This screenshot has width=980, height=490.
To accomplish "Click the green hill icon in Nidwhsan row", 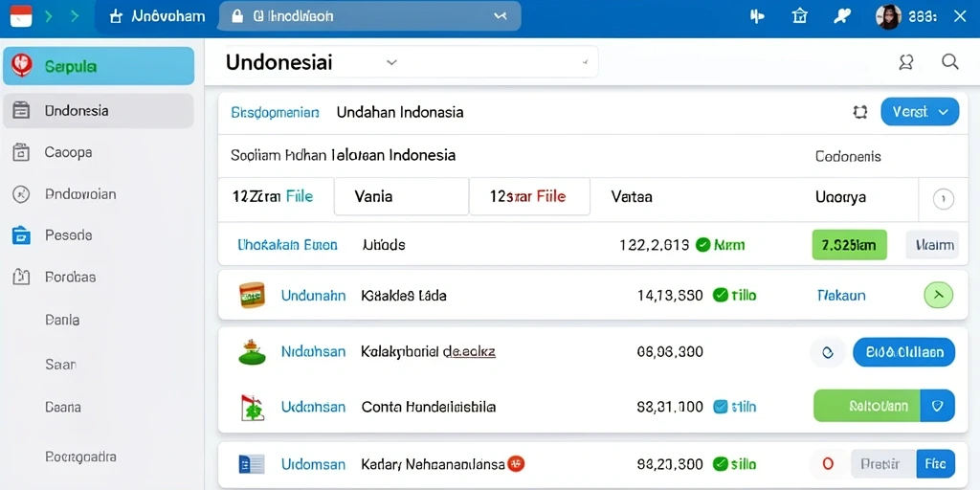I will tap(252, 352).
